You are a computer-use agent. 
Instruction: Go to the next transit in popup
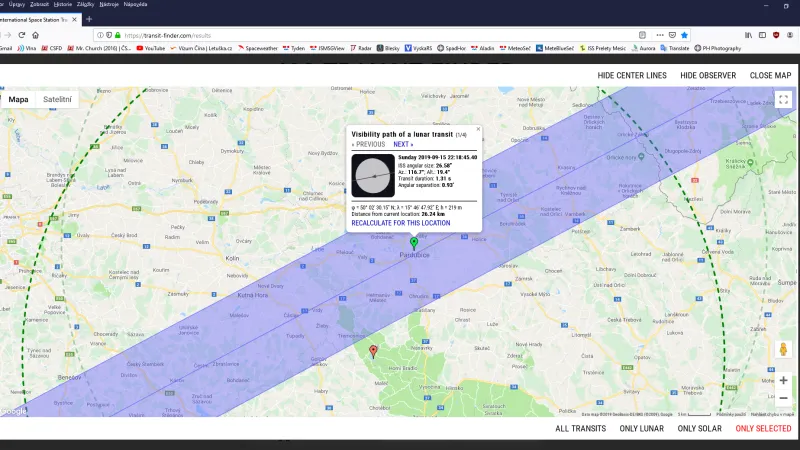click(x=403, y=144)
